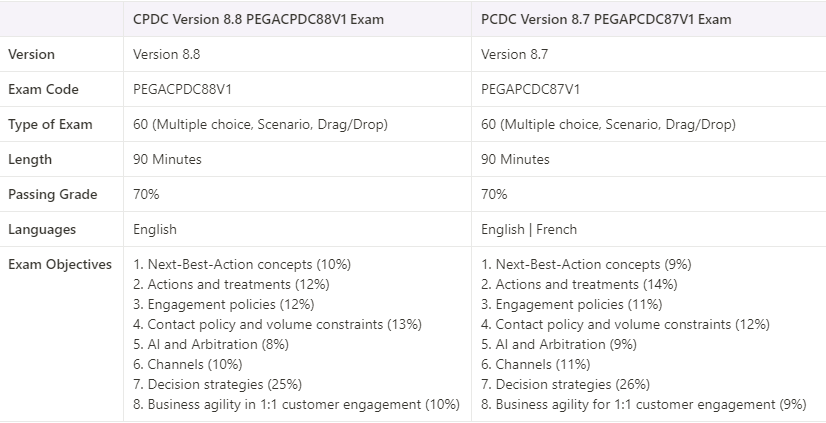Click Decision strategies (25%) objective
Image resolution: width=826 pixels, height=423 pixels.
[217, 385]
